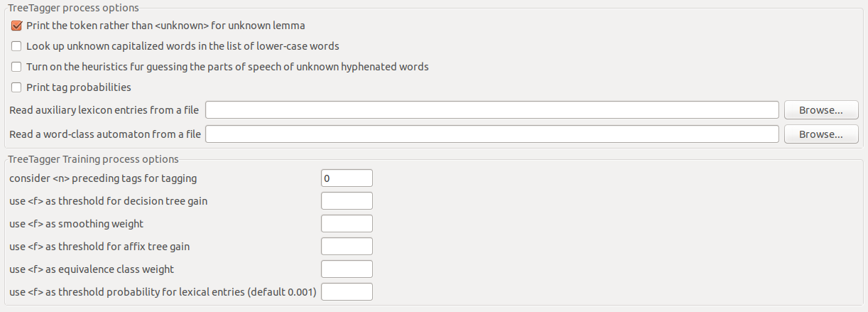Browse for auxiliary lexicon entries file
This screenshot has width=868, height=312.
820,110
